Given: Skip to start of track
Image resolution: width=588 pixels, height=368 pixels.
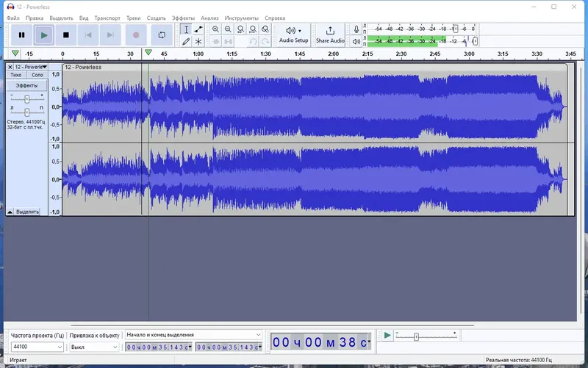Looking at the screenshot, I should click(x=88, y=35).
